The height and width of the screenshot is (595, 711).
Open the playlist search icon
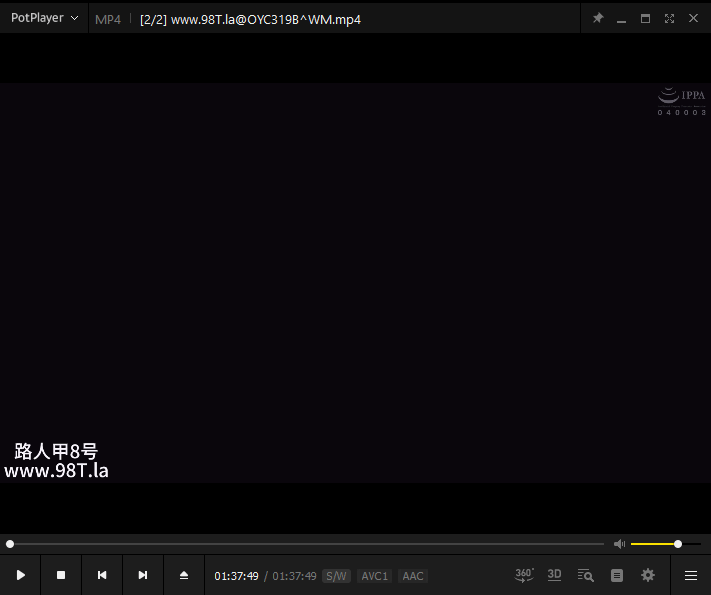tap(586, 575)
